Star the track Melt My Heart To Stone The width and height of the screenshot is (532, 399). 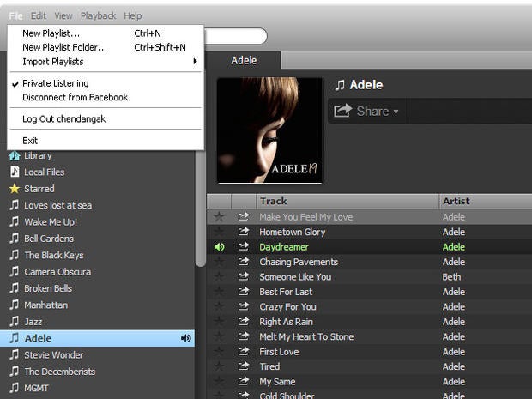(x=219, y=336)
